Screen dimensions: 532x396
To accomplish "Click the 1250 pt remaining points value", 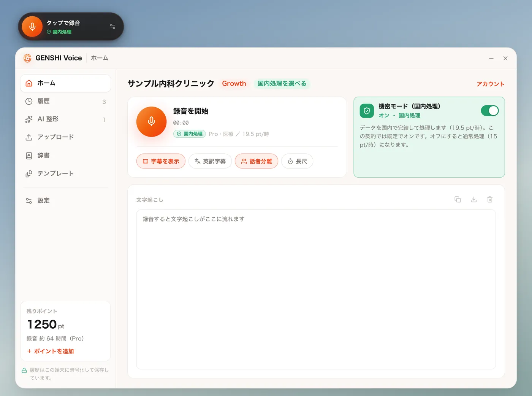I will 46,324.
